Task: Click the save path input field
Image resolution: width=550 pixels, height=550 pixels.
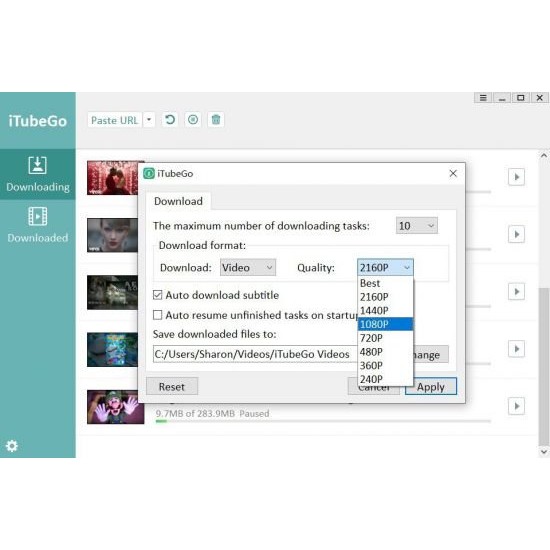Action: pyautogui.click(x=255, y=354)
